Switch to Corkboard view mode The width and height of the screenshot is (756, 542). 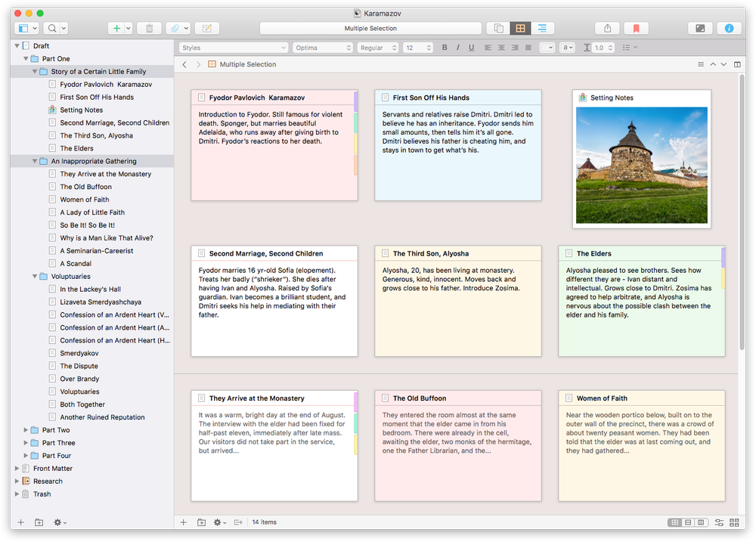click(520, 29)
